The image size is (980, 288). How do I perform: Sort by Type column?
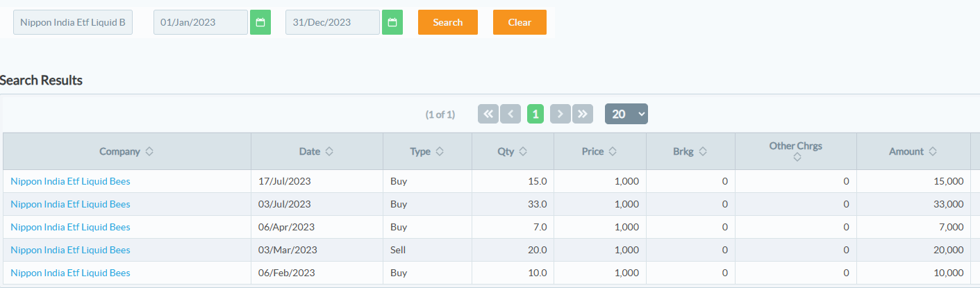[440, 151]
